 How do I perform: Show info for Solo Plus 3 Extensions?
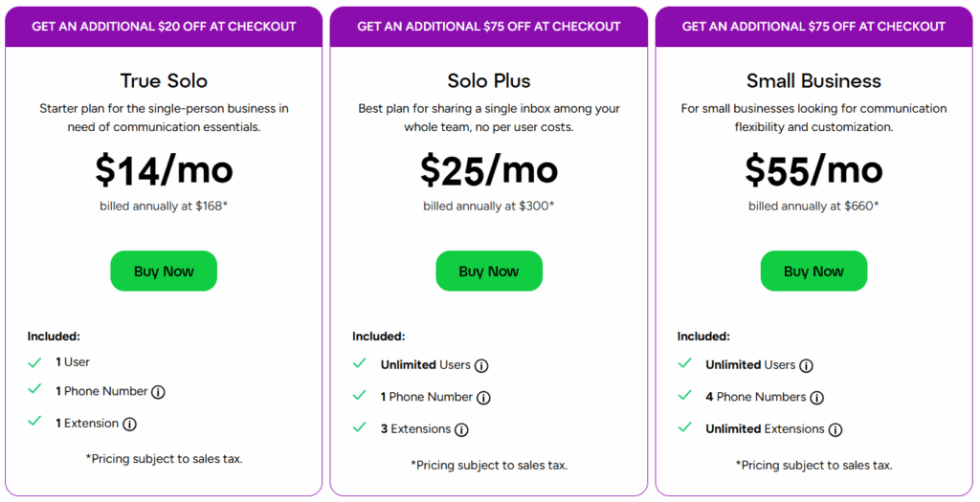(461, 430)
